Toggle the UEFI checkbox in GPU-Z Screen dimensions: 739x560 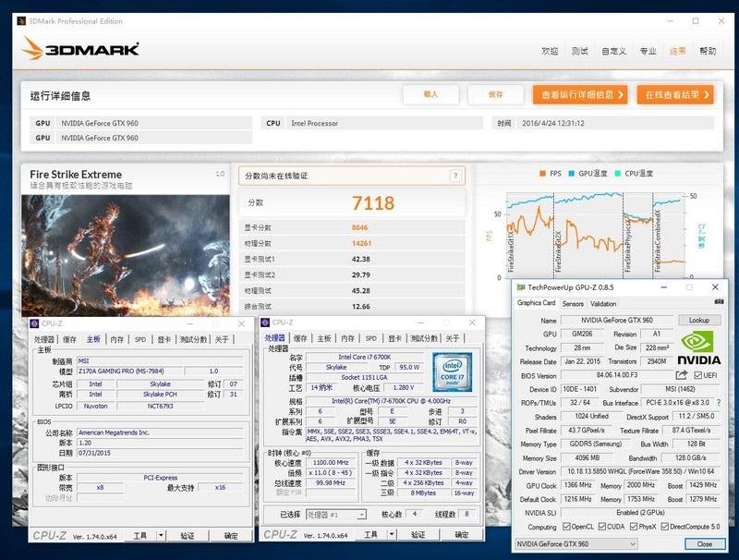point(698,375)
